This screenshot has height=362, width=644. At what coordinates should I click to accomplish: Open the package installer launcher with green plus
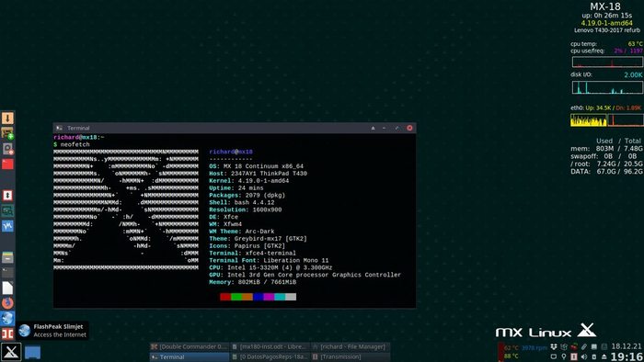pos(7,133)
